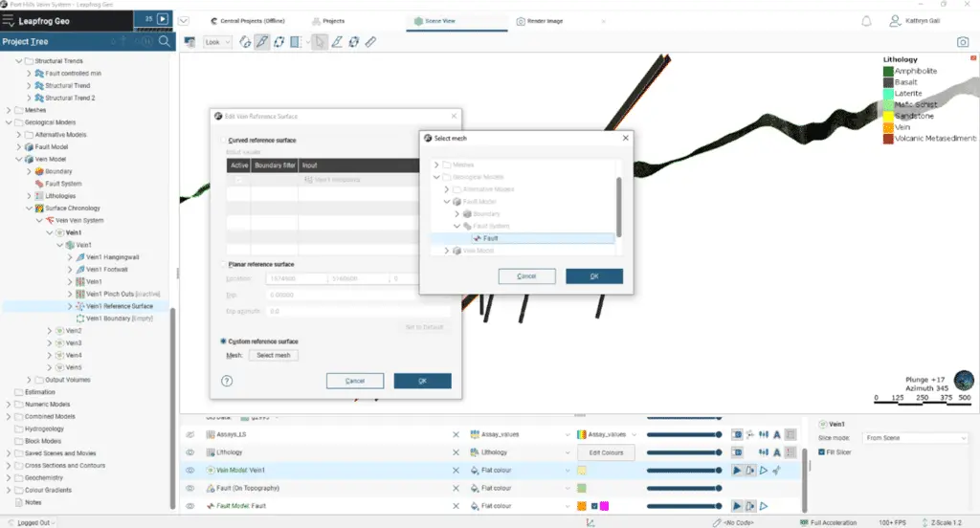The height and width of the screenshot is (528, 980).
Task: Remove Lithology from the scene with its X
Action: pyautogui.click(x=456, y=452)
